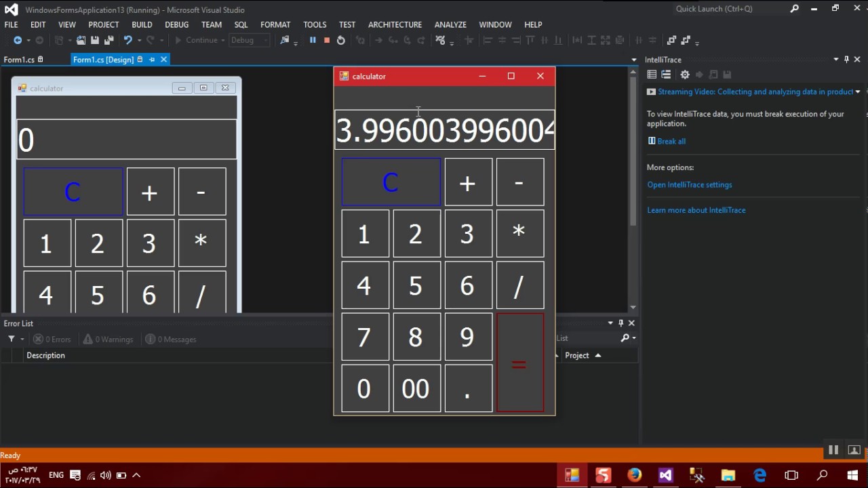The width and height of the screenshot is (868, 488).
Task: Click the screen recorder pause icon
Action: coord(833,450)
